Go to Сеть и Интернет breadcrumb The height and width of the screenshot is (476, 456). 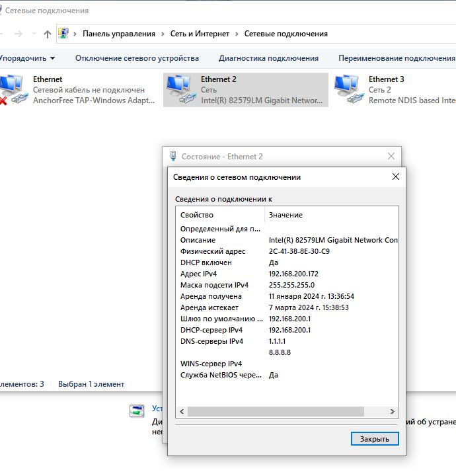pos(199,34)
